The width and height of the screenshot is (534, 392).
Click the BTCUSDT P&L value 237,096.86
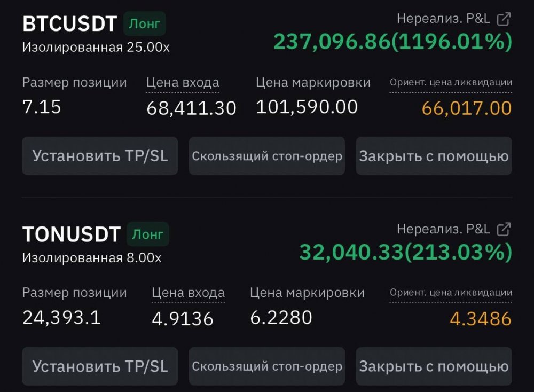(x=332, y=42)
